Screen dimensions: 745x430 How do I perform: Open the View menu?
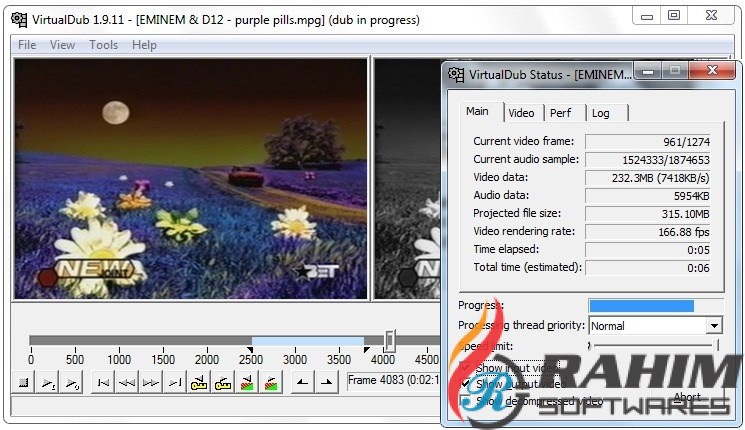click(62, 45)
